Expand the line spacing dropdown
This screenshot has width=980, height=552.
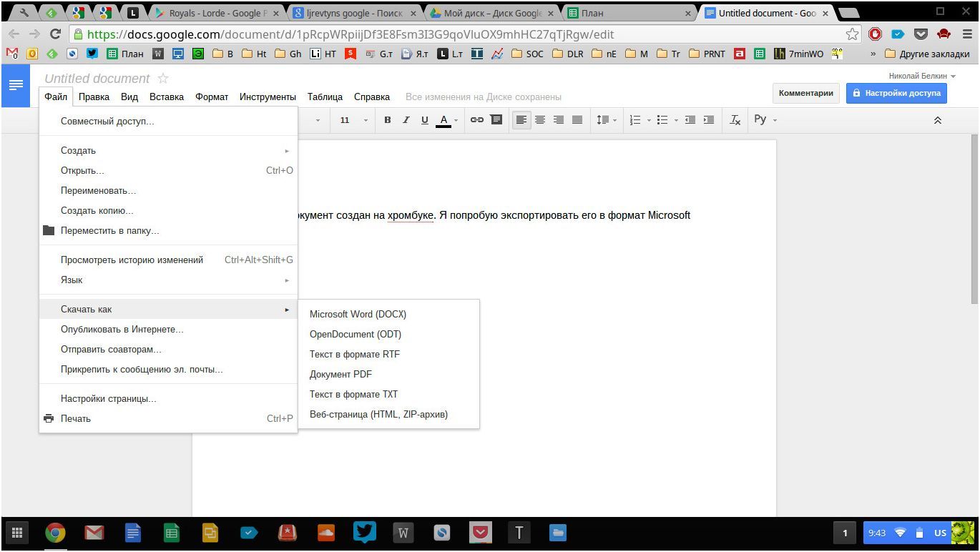(x=607, y=120)
